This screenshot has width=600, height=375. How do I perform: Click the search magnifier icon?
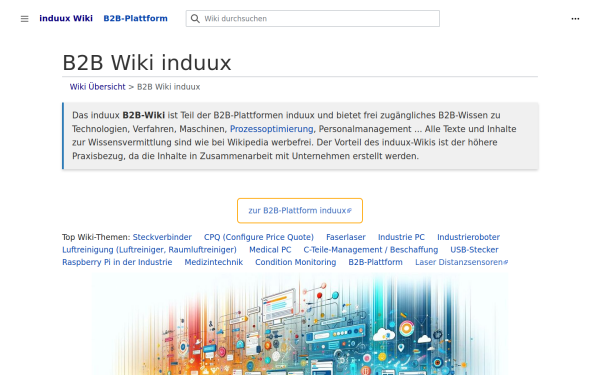tap(195, 19)
